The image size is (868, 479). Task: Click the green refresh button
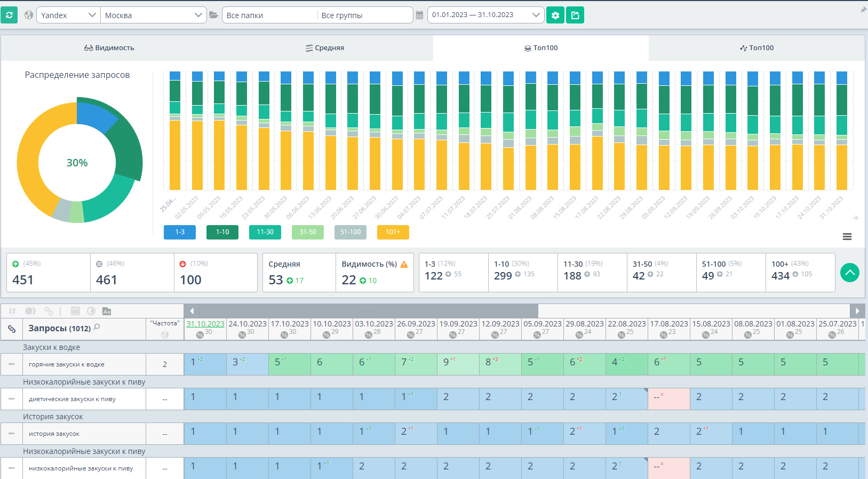tap(9, 15)
